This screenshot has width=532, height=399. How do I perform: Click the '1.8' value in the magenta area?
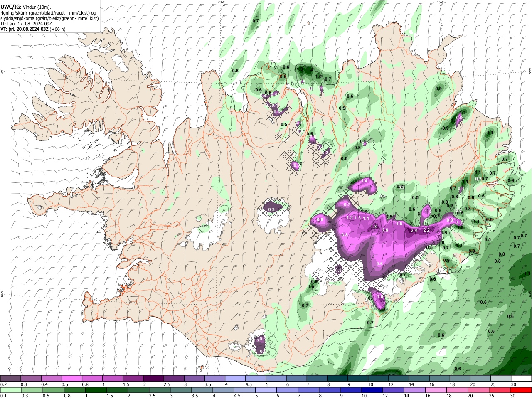(x=374, y=227)
